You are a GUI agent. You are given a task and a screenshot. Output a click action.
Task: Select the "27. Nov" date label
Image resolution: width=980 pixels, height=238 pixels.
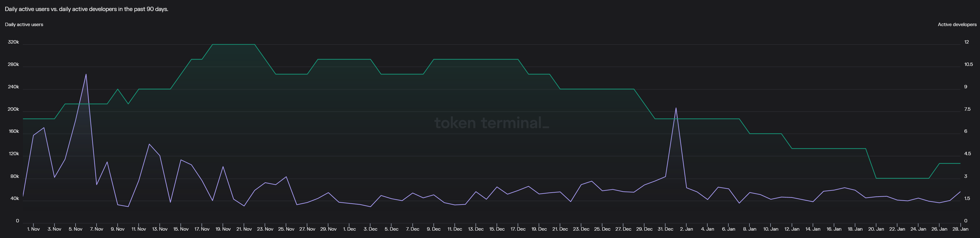click(x=307, y=229)
